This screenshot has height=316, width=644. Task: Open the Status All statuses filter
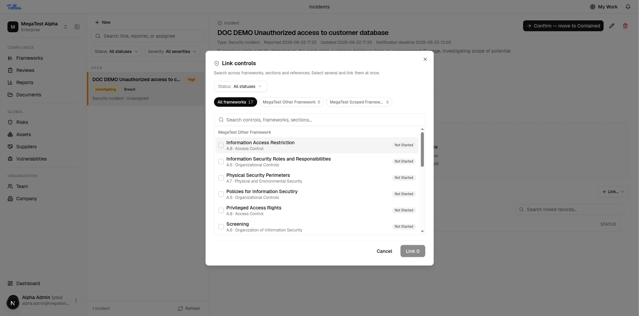(x=117, y=52)
